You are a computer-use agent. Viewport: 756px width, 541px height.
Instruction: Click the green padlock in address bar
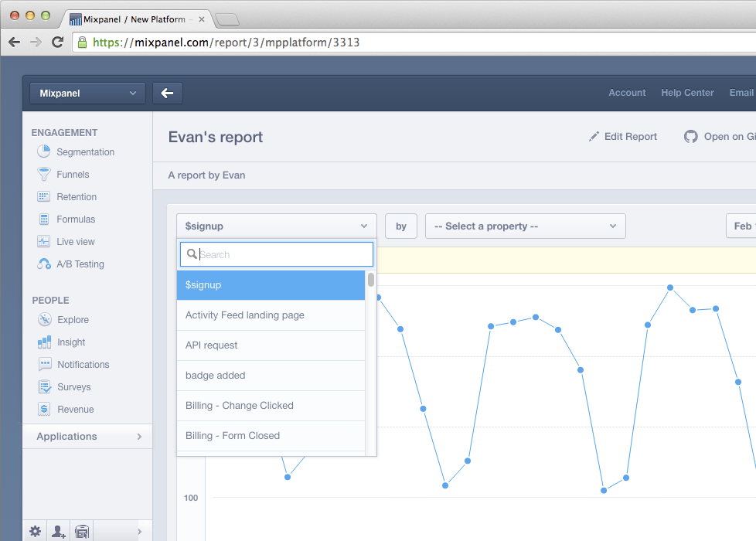pyautogui.click(x=83, y=43)
